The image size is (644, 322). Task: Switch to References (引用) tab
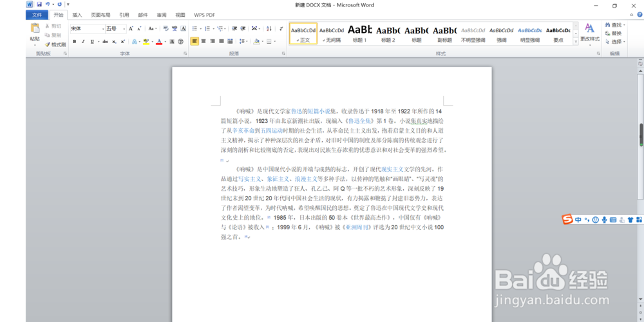[124, 15]
